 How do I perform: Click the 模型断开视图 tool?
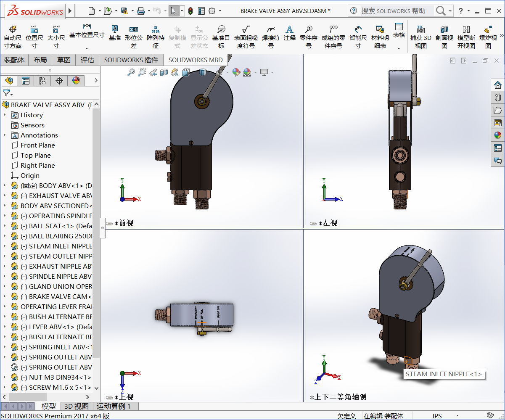click(466, 36)
